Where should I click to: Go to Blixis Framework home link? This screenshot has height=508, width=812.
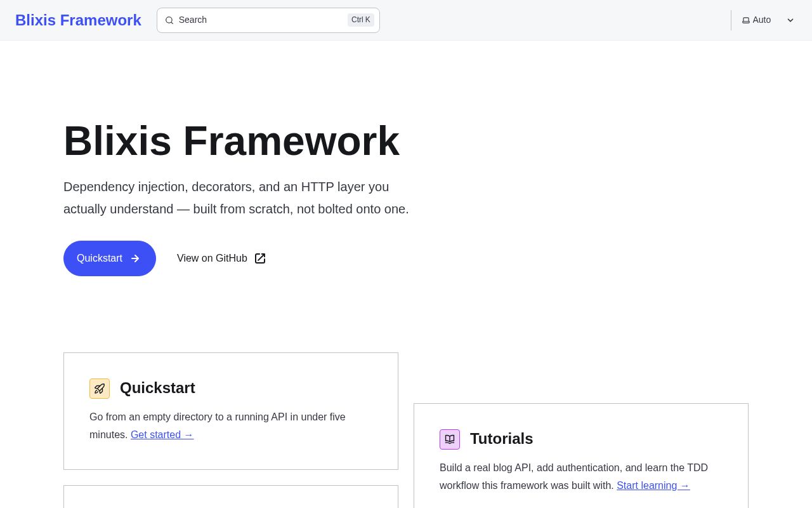[x=78, y=20]
